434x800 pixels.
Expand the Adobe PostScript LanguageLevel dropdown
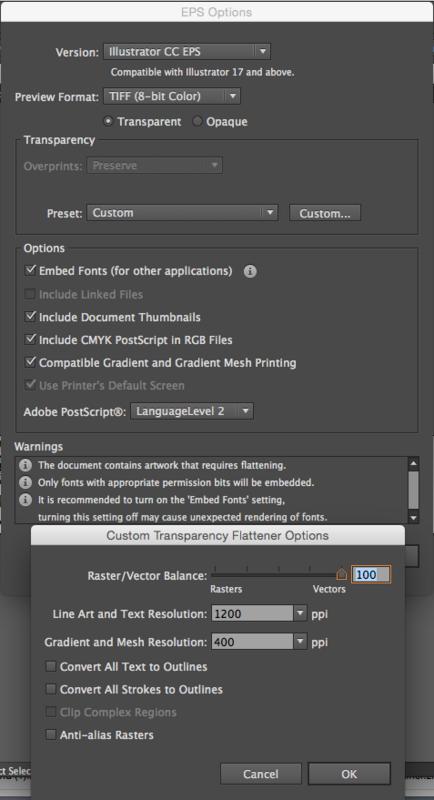[x=192, y=411]
